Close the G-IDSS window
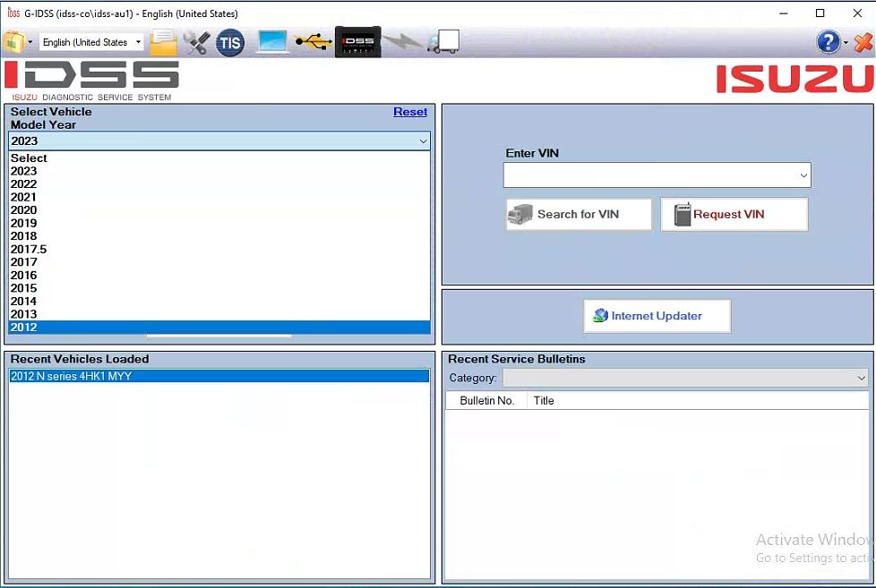 click(857, 13)
